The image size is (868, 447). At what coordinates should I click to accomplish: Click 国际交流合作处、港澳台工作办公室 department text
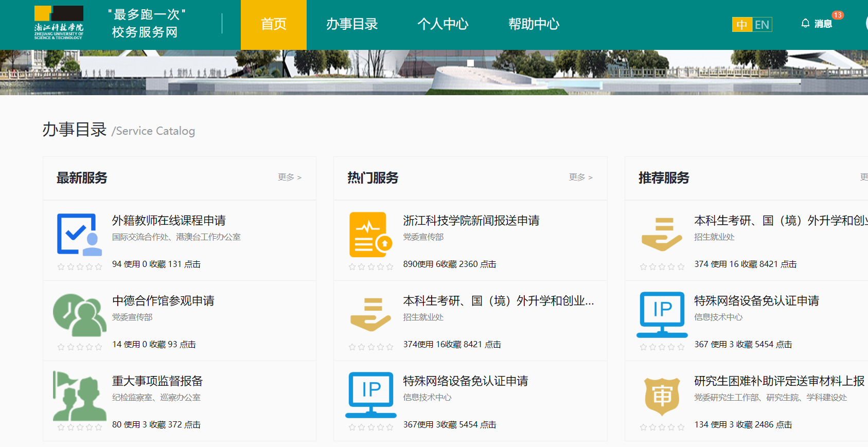pos(176,237)
